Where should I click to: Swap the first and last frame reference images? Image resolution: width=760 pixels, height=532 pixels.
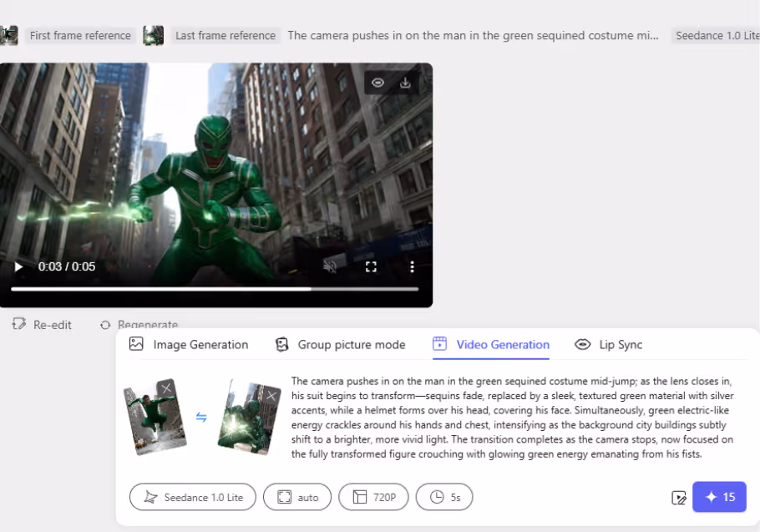click(200, 415)
